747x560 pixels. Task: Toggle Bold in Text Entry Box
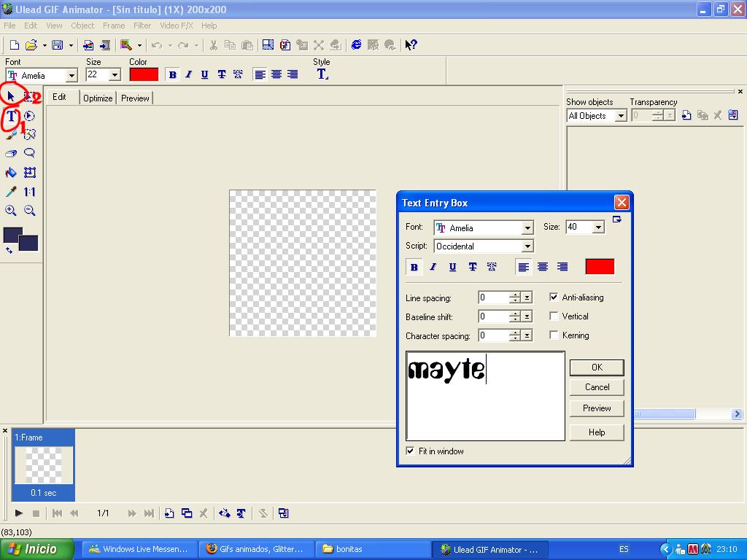point(414,267)
